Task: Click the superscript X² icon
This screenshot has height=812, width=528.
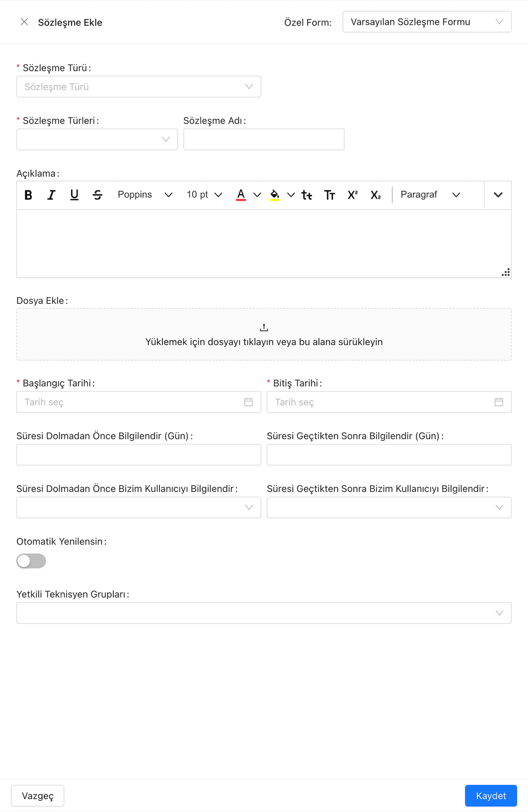Action: coord(353,195)
